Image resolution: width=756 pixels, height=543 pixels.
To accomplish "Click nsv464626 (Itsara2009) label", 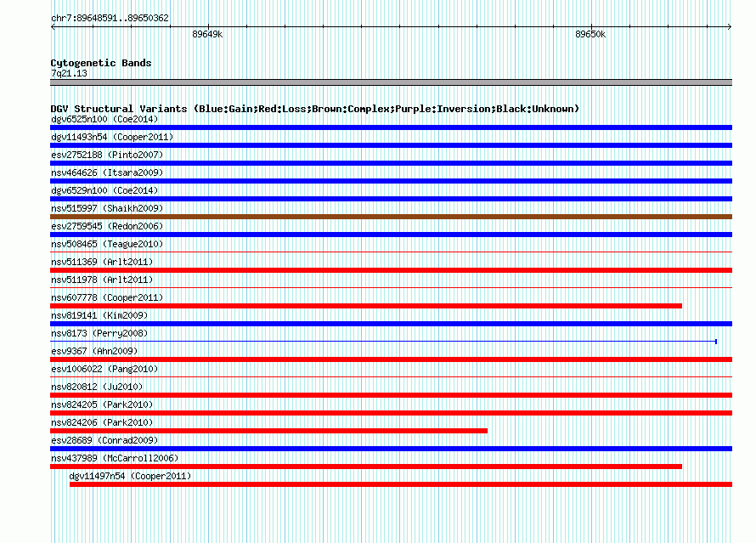I will [107, 173].
